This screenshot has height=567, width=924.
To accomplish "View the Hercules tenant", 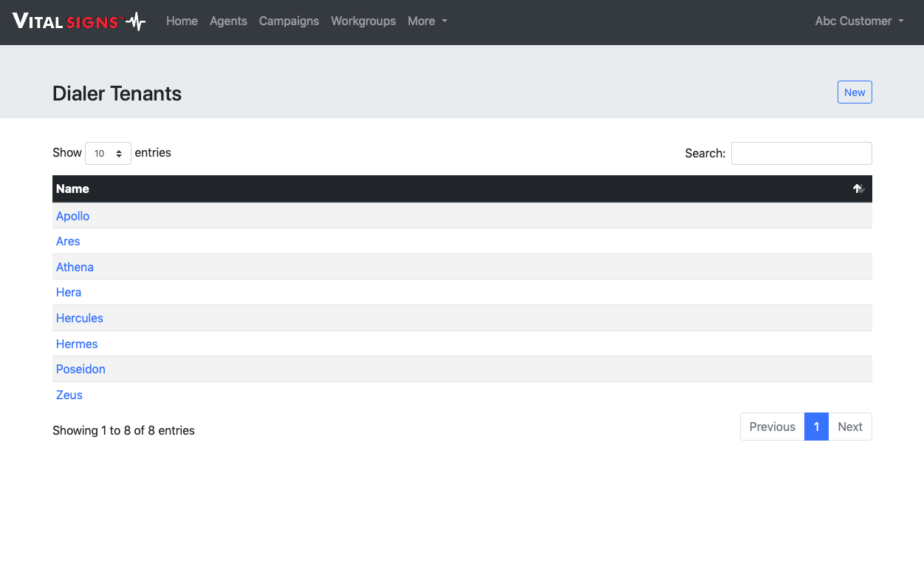I will coord(80,318).
